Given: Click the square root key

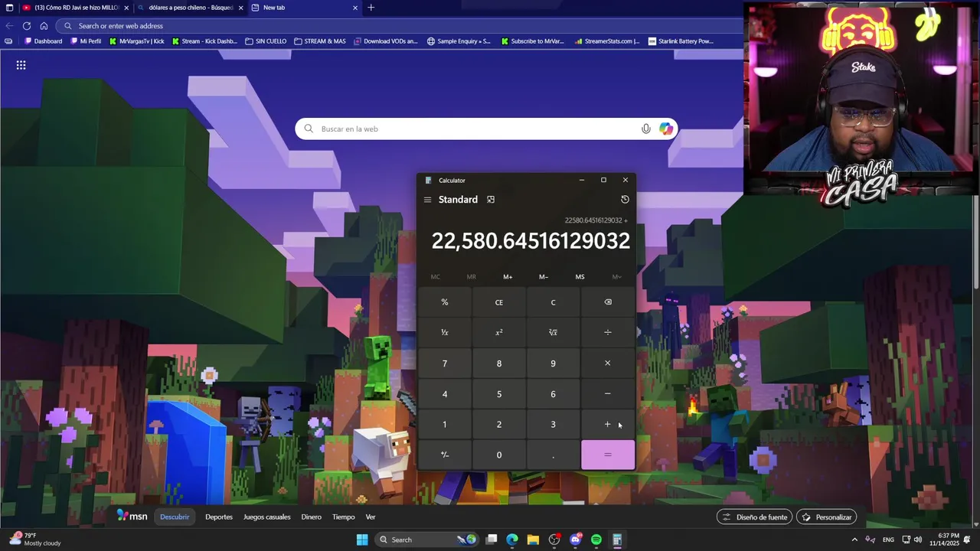Looking at the screenshot, I should click(x=554, y=333).
